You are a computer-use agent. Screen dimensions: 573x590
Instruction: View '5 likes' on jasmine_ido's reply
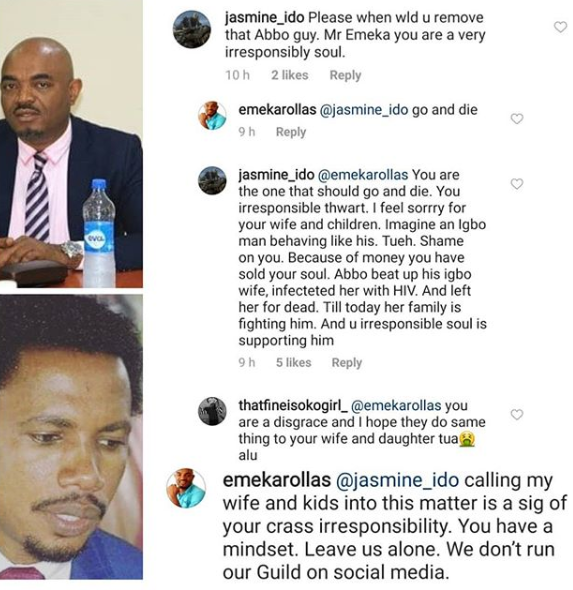click(293, 363)
